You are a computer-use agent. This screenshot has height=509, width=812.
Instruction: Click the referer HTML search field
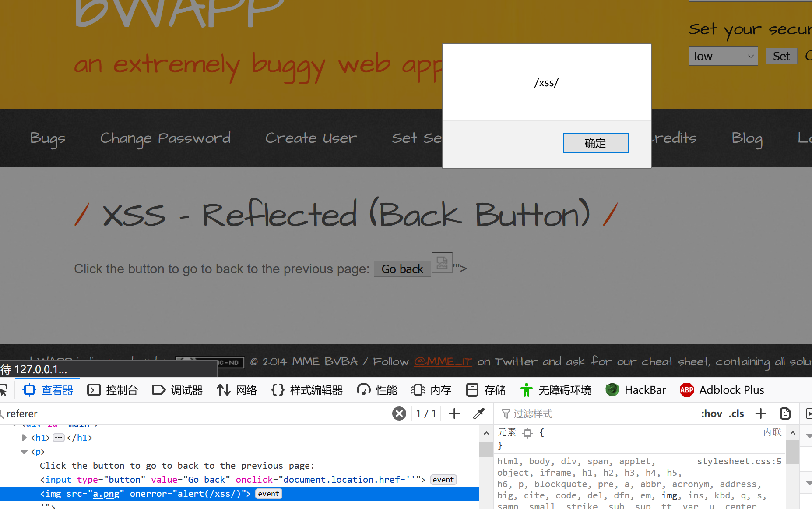pos(197,414)
